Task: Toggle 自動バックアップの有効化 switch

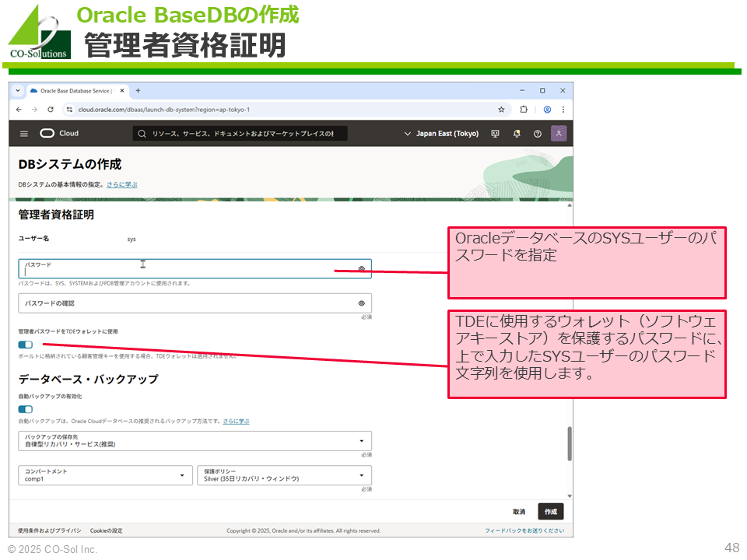Action: click(25, 410)
